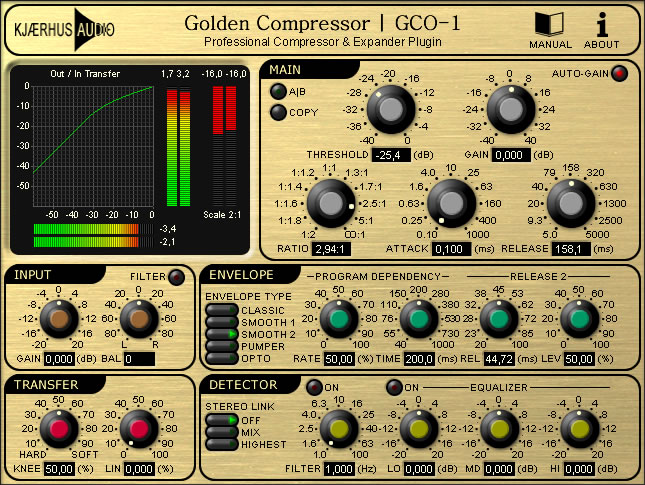This screenshot has width=645, height=485.
Task: Click the Attack knob
Action: tap(451, 203)
